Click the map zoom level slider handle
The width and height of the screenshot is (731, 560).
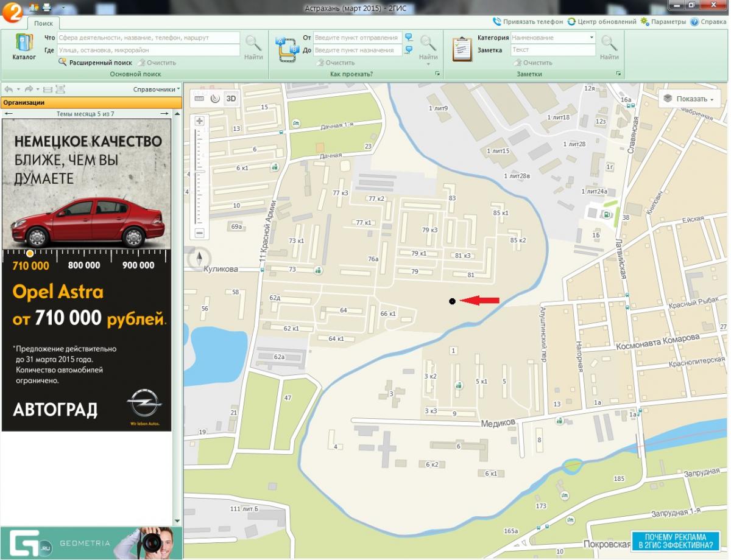[199, 173]
